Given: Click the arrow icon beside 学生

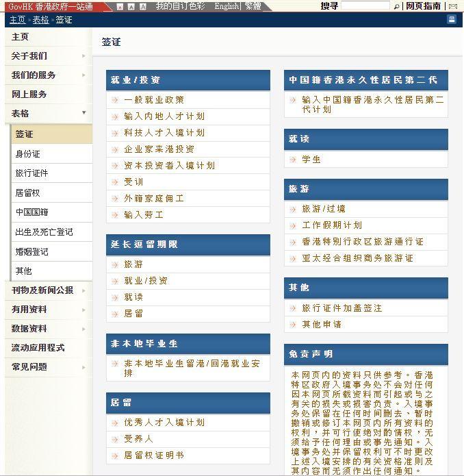Looking at the screenshot, I should [293, 160].
